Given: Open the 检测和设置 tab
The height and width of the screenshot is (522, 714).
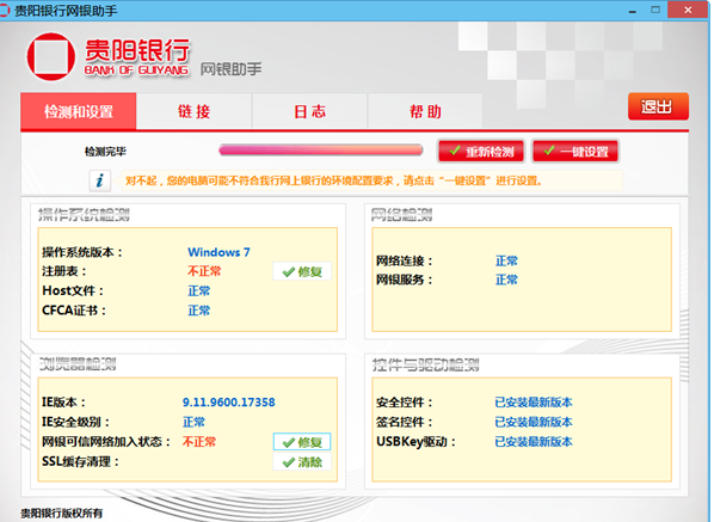Looking at the screenshot, I should [x=78, y=111].
